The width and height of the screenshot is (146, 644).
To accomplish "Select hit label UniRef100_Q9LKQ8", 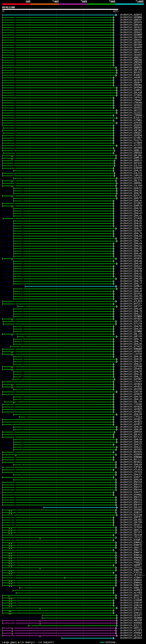I will coord(131,93).
